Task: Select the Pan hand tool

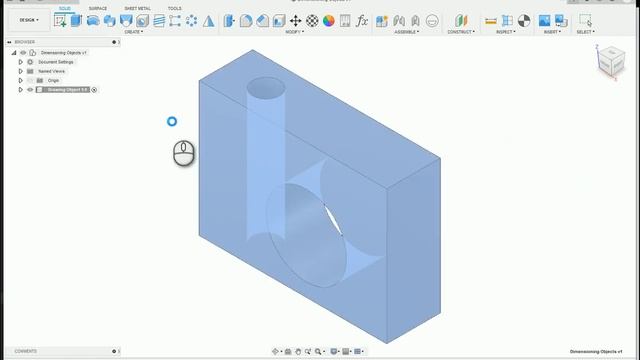Action: coord(298,351)
